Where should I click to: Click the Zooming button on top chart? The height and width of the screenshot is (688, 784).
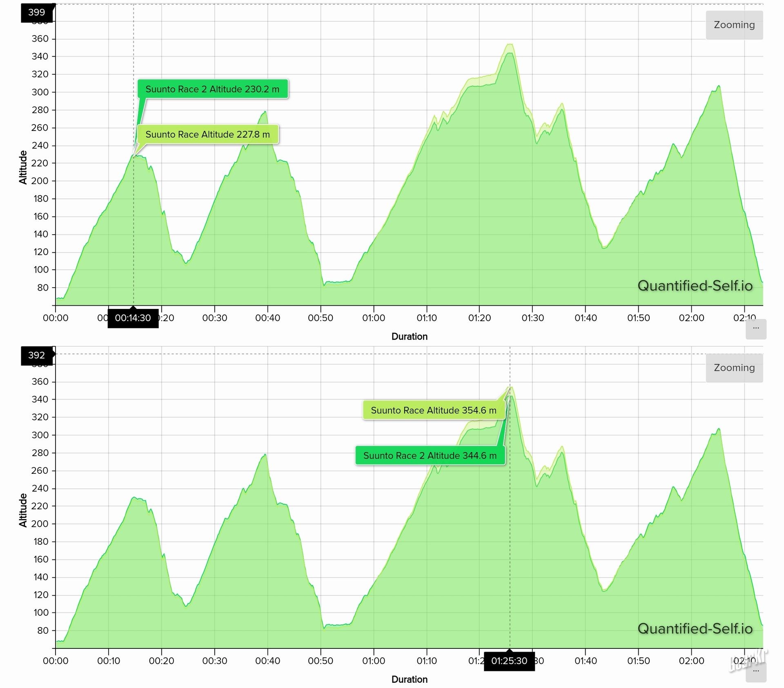(x=734, y=25)
